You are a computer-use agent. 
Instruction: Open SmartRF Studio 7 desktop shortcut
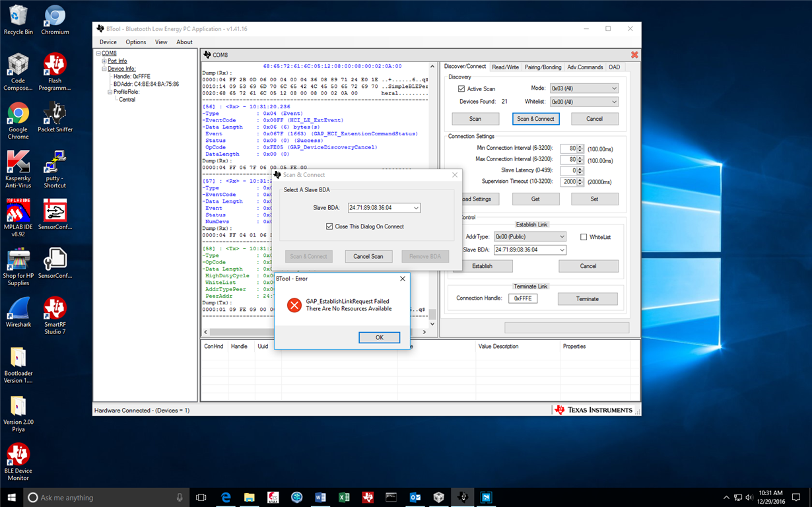tap(55, 309)
